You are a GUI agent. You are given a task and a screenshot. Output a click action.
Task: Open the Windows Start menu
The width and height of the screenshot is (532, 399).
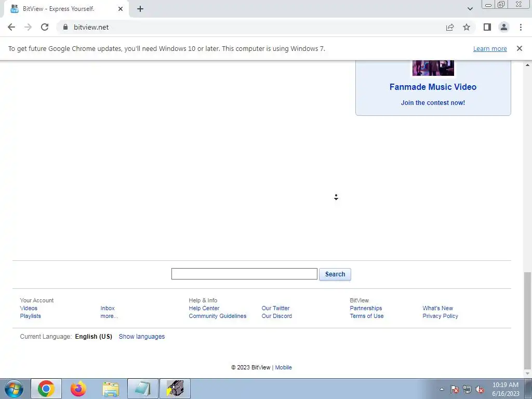click(x=14, y=389)
